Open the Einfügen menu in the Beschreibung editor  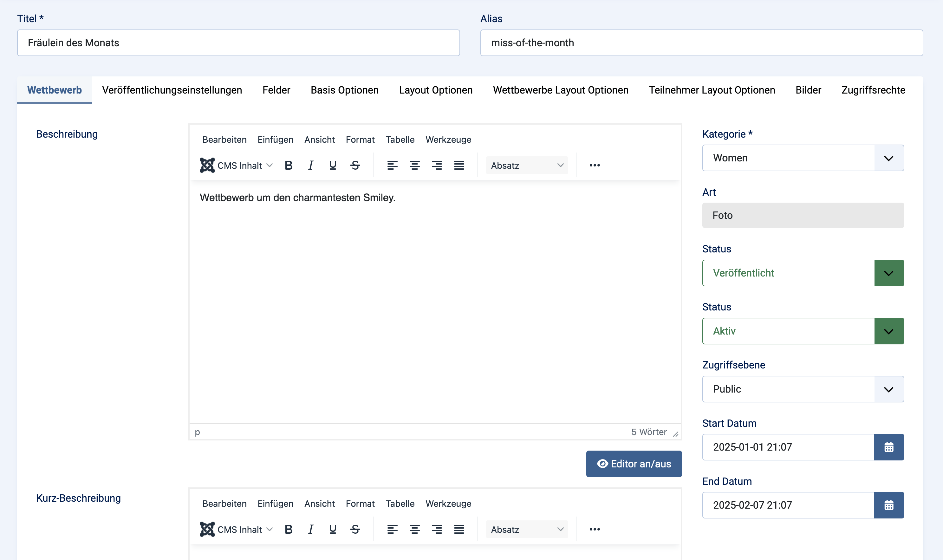coord(275,140)
